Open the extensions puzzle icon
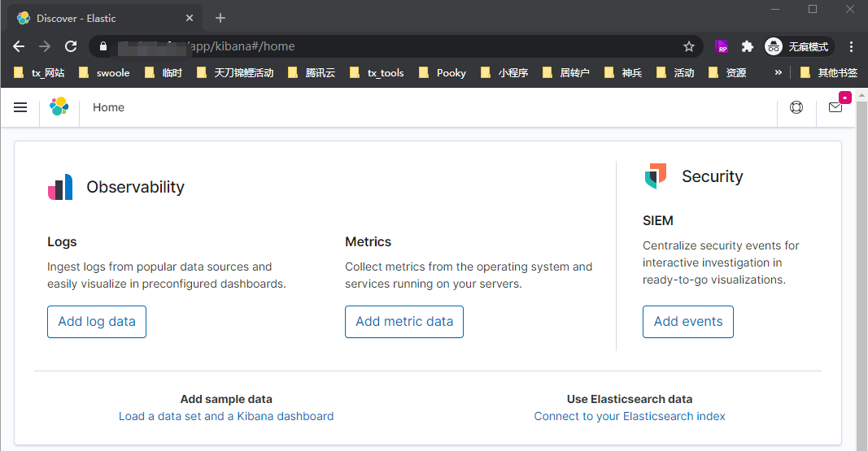Screen dimensions: 868x451 (748, 46)
